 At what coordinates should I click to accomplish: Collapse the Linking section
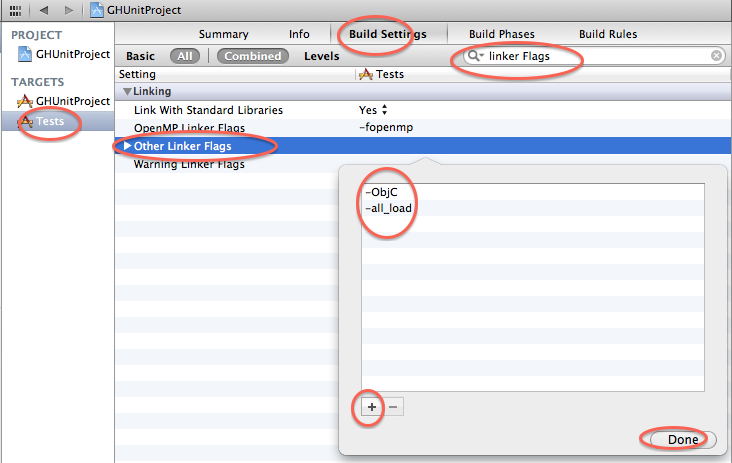point(127,91)
